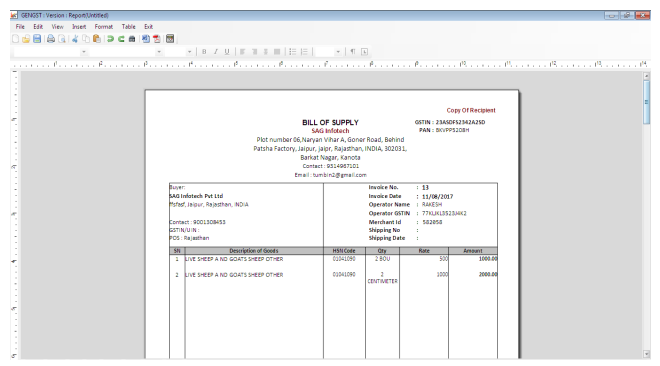Click the Amount column header
Viewport: 660px width, 366px height.
pyautogui.click(x=473, y=251)
